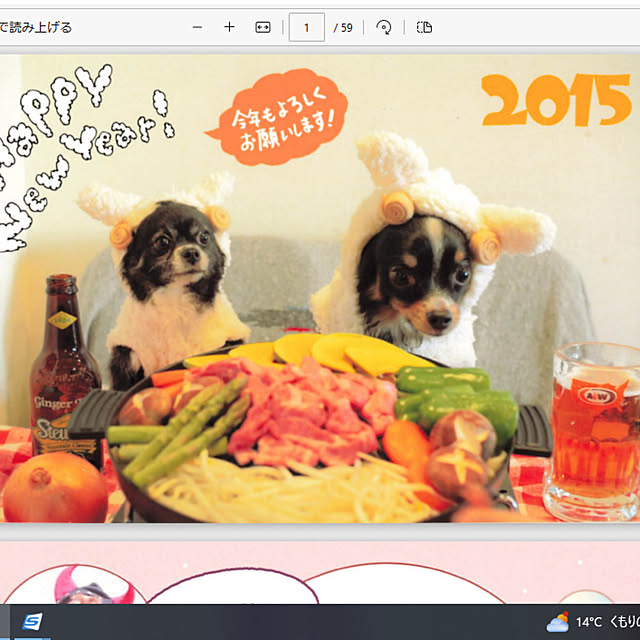
Task: Zoom out with the minus button
Action: tap(198, 27)
